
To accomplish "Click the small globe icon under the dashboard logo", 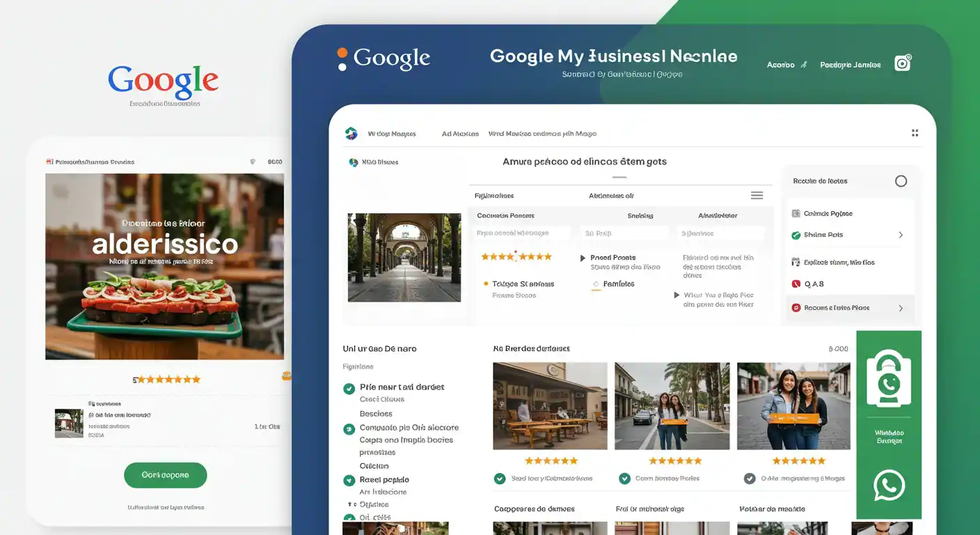I will 354,162.
